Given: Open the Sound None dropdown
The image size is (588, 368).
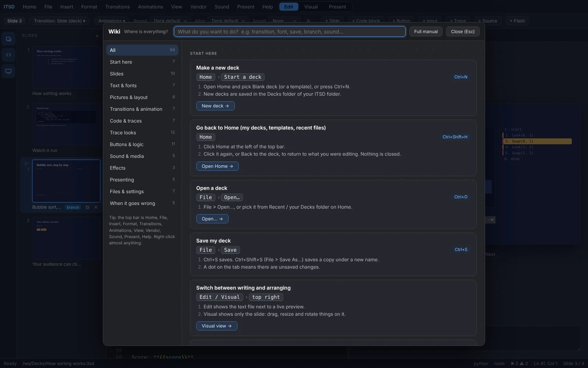Looking at the screenshot, I should pos(284,21).
